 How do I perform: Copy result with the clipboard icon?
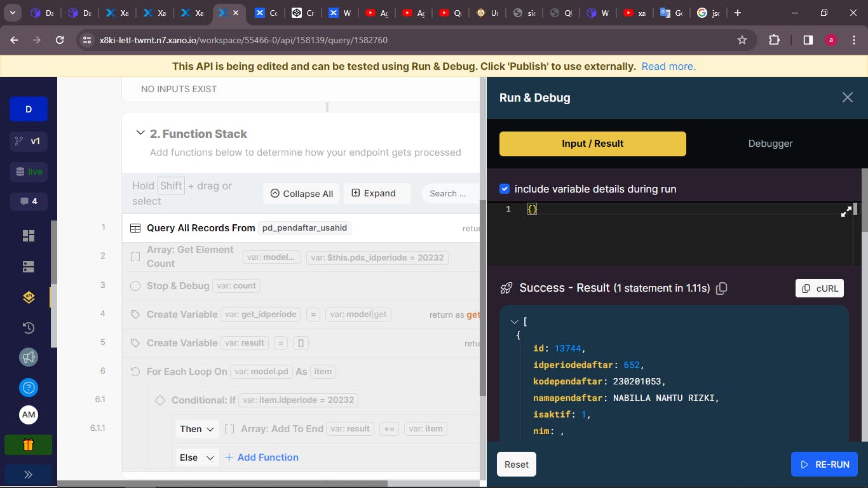721,288
